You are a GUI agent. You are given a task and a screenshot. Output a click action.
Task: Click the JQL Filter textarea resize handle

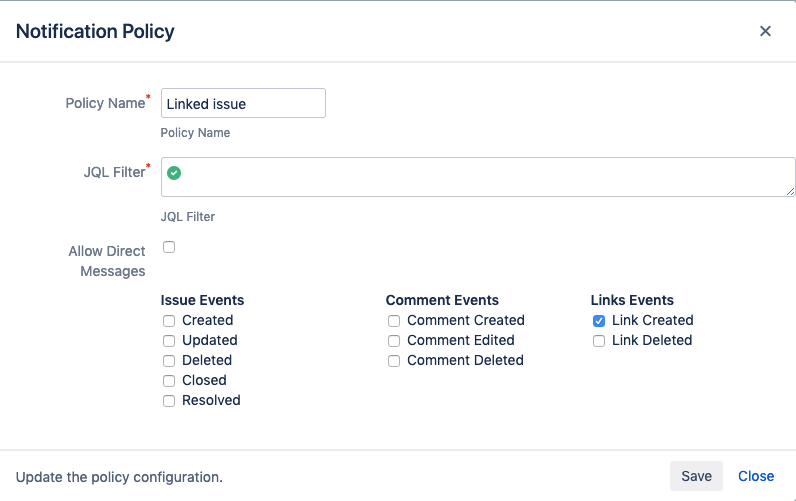point(790,191)
